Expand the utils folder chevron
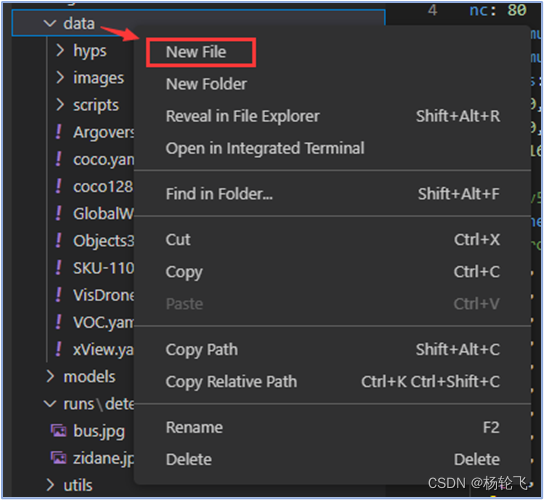 coord(50,485)
